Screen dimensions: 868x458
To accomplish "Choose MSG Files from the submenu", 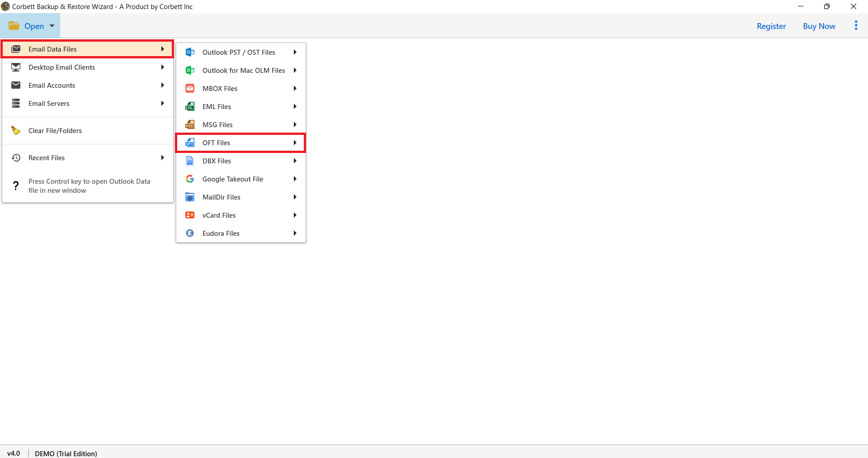I will [241, 124].
